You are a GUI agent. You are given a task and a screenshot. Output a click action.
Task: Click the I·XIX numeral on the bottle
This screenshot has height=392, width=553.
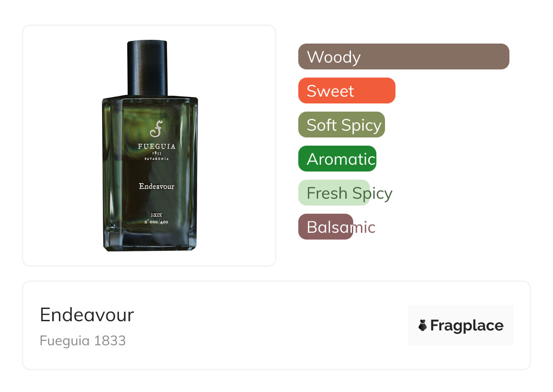point(157,214)
